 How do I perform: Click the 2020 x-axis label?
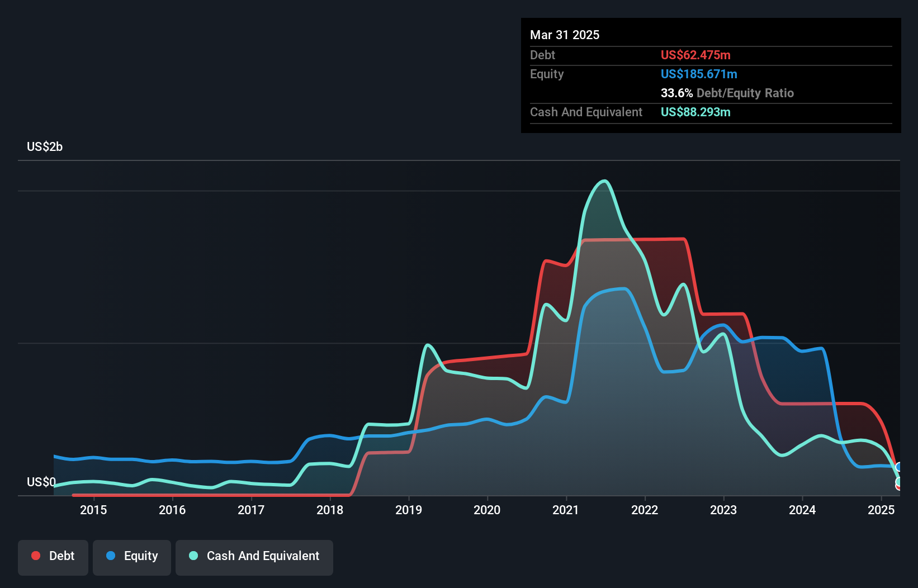coord(487,510)
